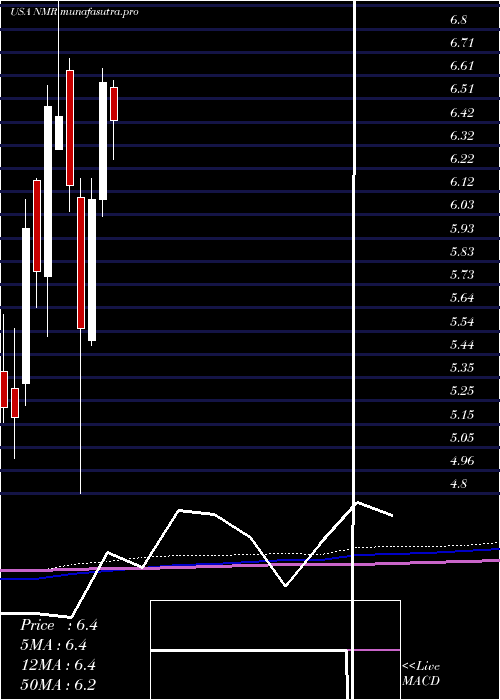The width and height of the screenshot is (500, 700).
Task: Click the 5.35 price axis label
Action: click(x=462, y=368)
